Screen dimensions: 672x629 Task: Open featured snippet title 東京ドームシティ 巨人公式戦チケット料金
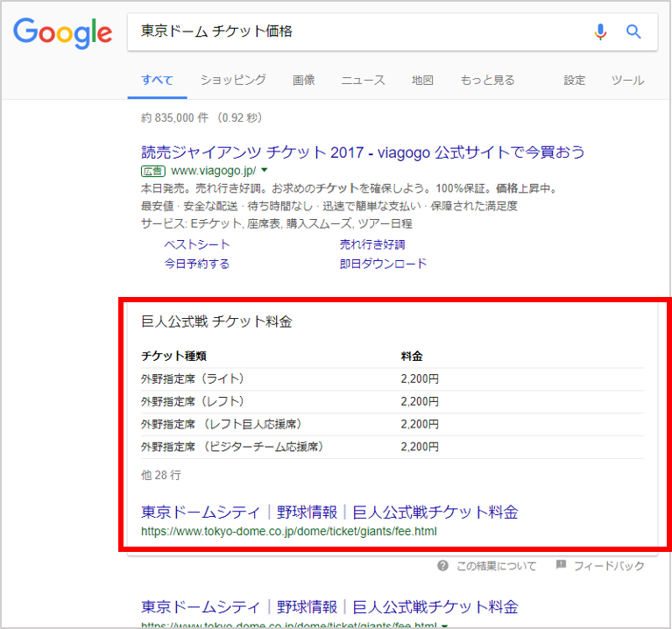(x=329, y=512)
